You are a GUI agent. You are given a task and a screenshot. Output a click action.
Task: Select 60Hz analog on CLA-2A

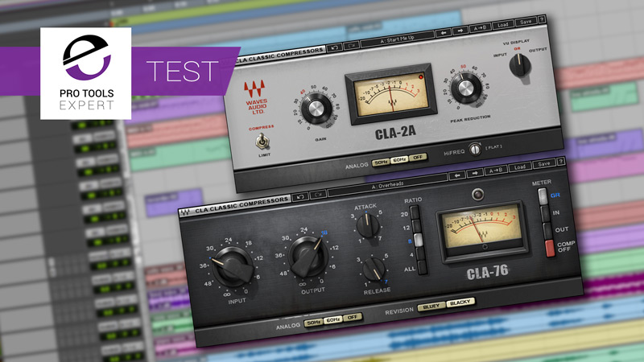[398, 160]
